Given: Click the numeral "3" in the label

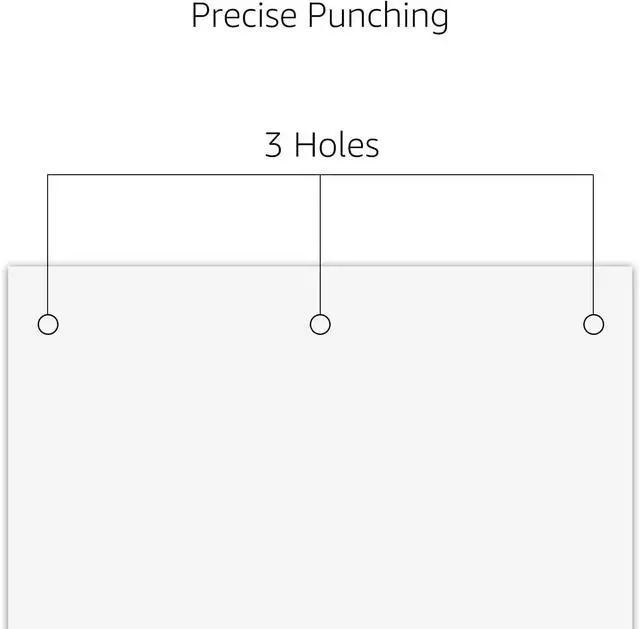Looking at the screenshot, I should pos(273,146).
